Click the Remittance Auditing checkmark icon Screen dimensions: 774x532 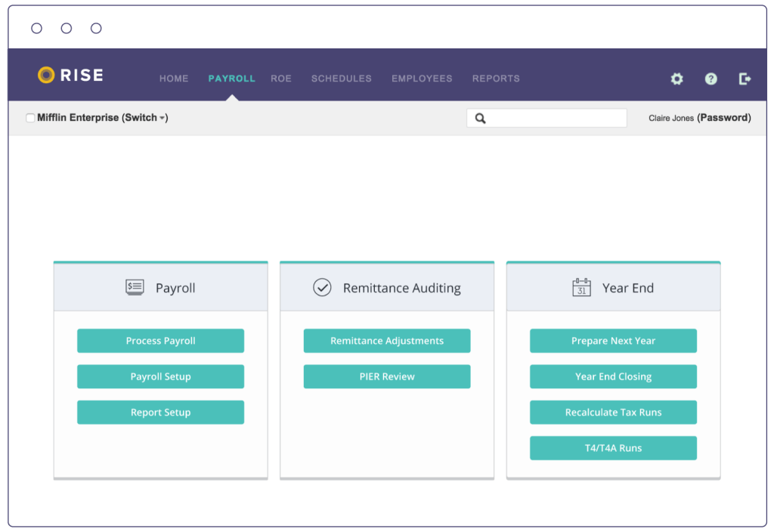(x=322, y=287)
